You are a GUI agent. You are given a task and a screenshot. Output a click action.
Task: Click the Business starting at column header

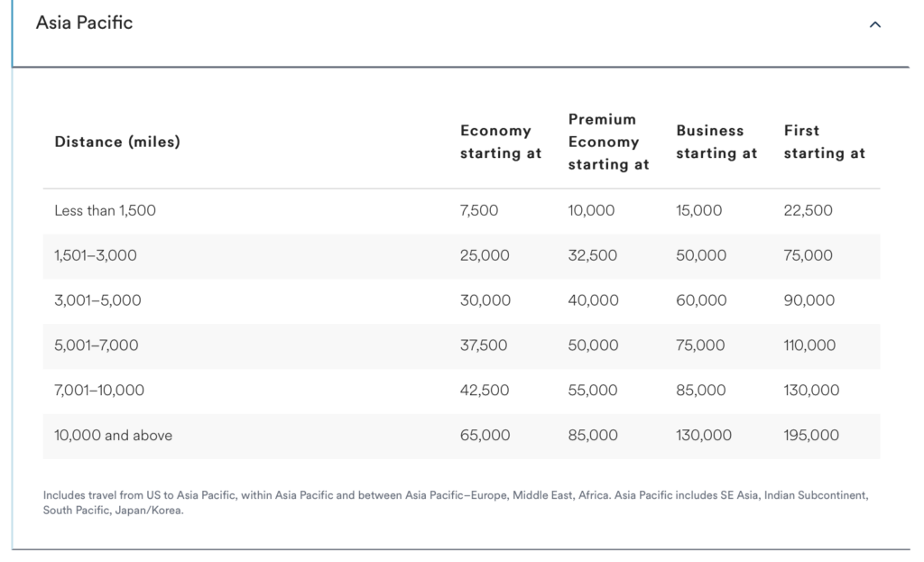(x=716, y=142)
